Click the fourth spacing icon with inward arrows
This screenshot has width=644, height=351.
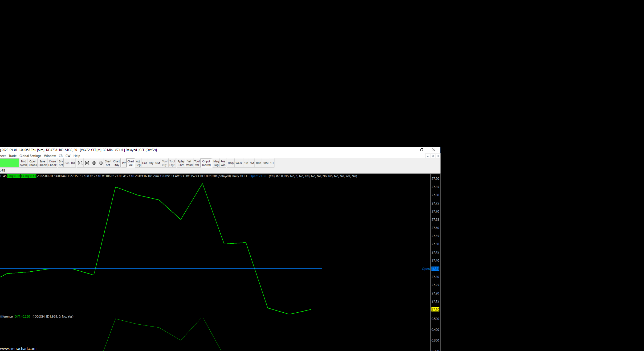[x=101, y=163]
